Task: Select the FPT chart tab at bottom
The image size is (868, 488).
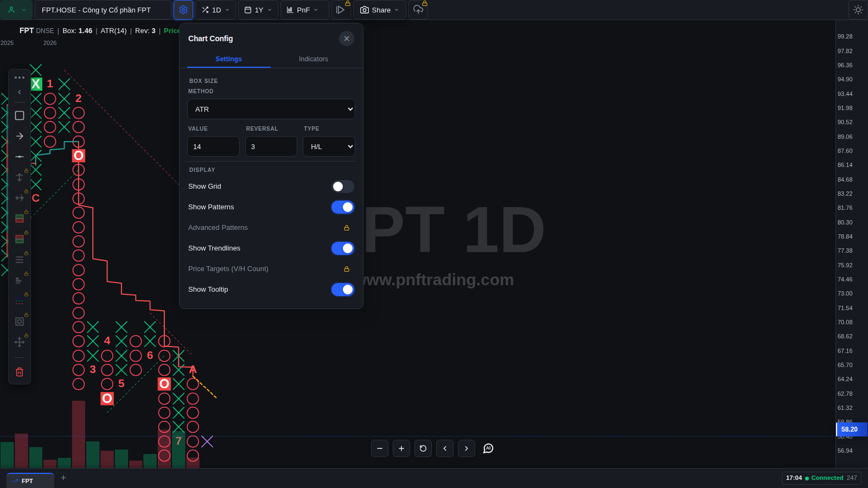Action: click(30, 481)
